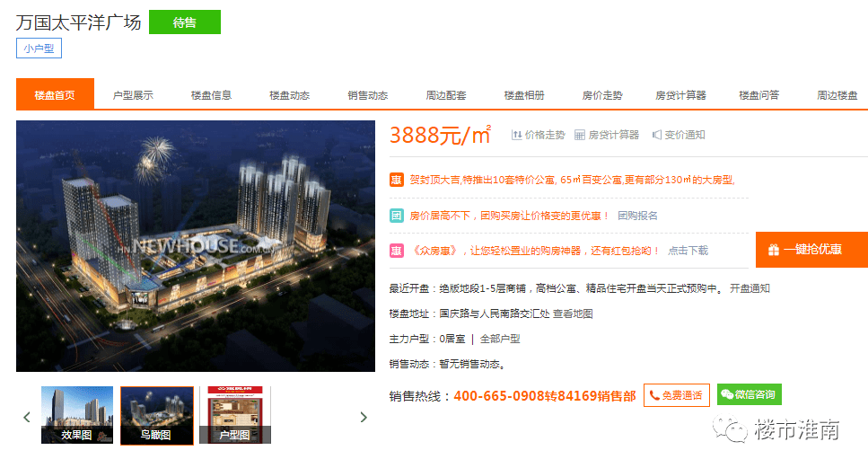Show next thumbnails with right arrow

[x=364, y=417]
